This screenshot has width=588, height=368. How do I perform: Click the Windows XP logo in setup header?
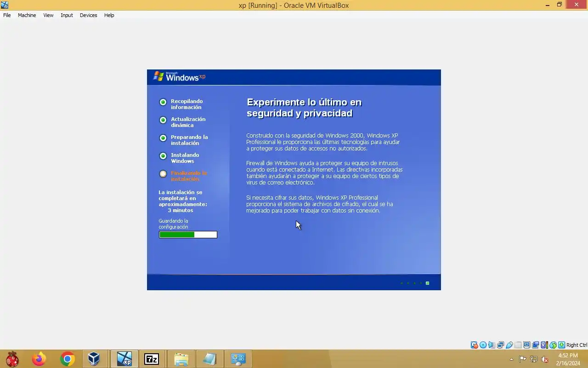(179, 77)
